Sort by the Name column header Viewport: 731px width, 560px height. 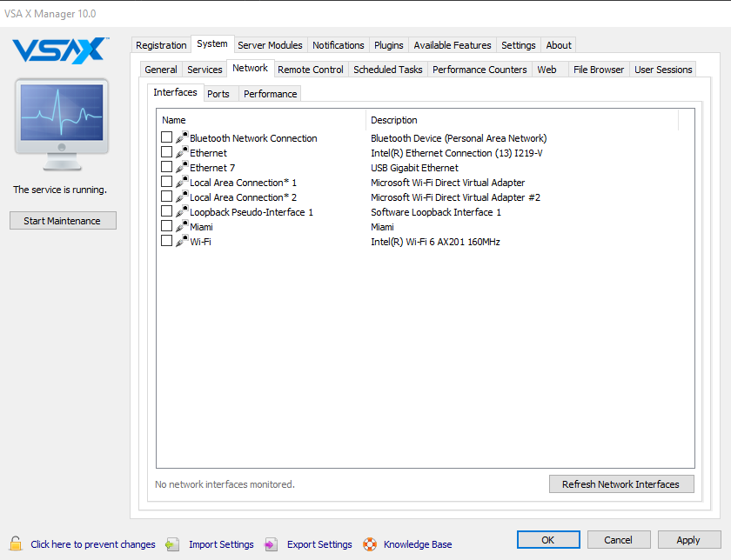coord(262,120)
